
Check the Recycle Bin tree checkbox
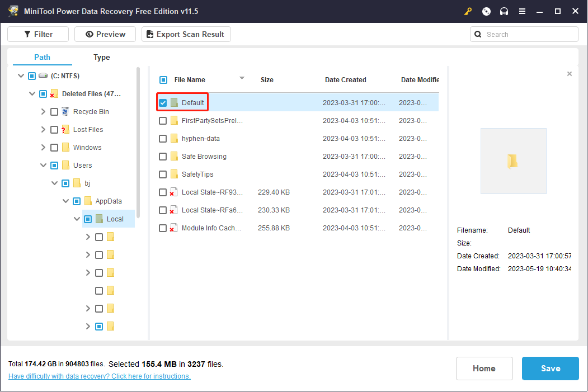tap(54, 112)
